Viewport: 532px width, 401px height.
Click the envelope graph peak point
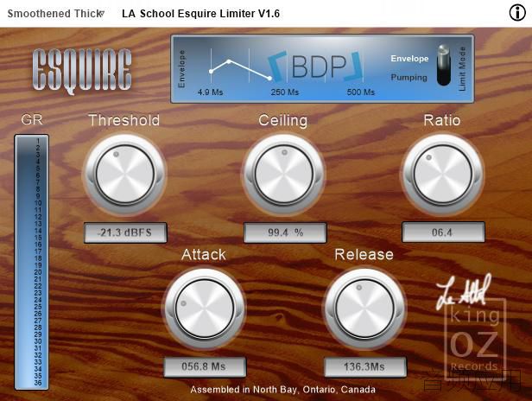[229, 61]
